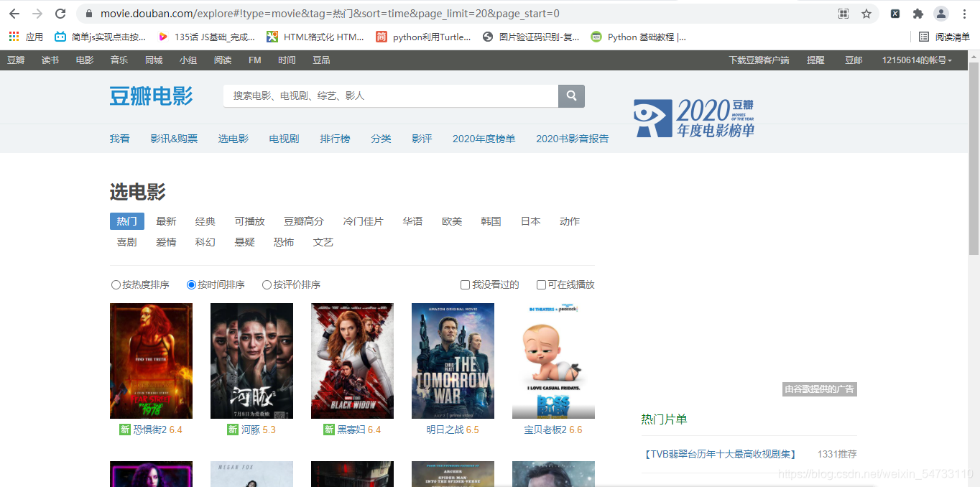The image size is (980, 487).
Task: Open 恐惧街2 movie poster
Action: click(x=151, y=361)
